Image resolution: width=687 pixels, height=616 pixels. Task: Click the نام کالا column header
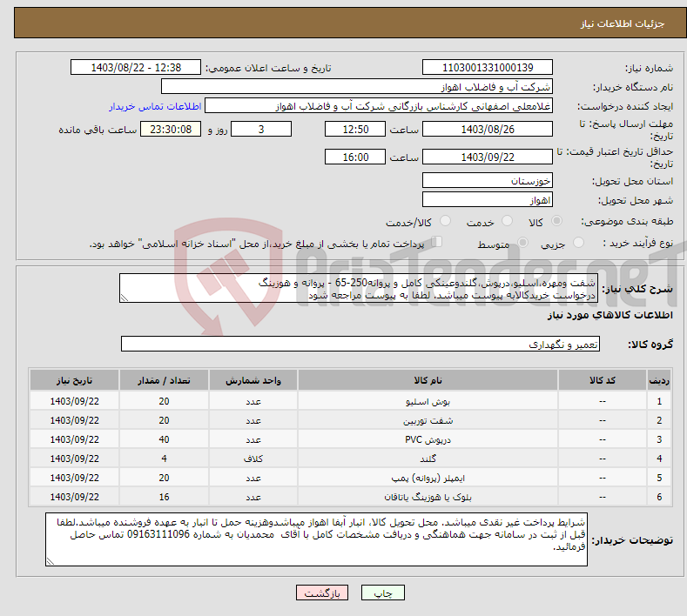click(428, 380)
